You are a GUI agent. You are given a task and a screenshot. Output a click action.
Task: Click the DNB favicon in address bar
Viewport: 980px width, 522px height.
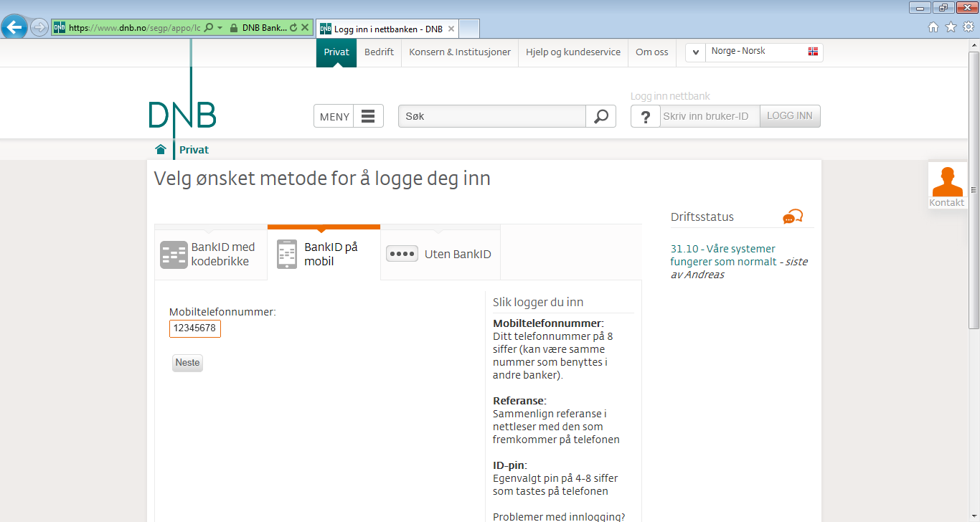tap(59, 28)
